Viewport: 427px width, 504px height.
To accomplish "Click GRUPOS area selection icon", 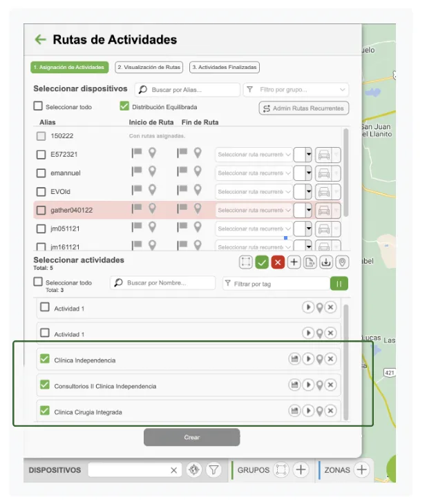I will click(x=281, y=469).
